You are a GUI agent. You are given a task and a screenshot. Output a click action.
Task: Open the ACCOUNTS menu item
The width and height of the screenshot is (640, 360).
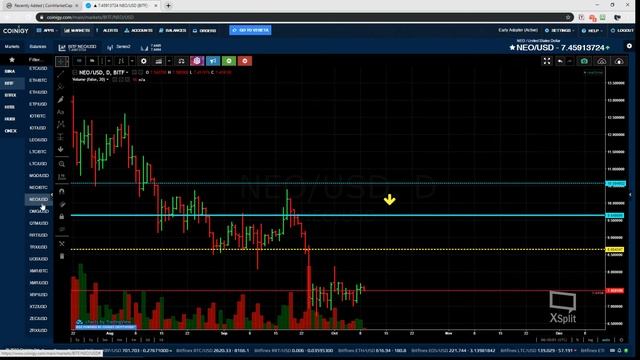[138, 31]
